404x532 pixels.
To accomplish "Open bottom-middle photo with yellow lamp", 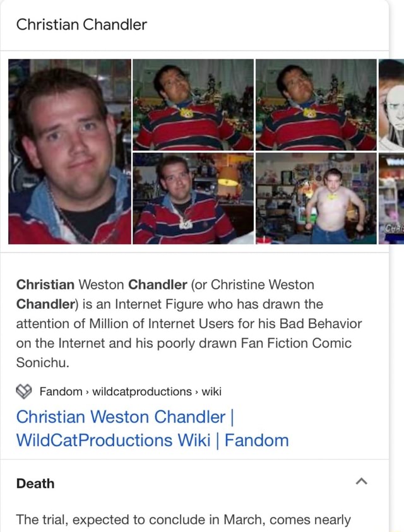I will coord(193,198).
